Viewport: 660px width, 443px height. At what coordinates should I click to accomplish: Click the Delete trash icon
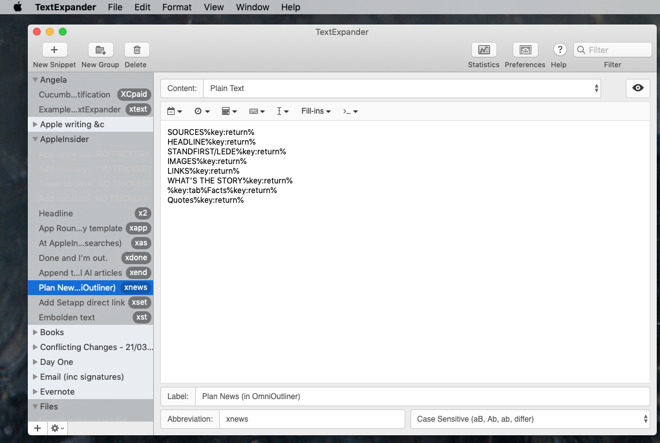(x=137, y=50)
